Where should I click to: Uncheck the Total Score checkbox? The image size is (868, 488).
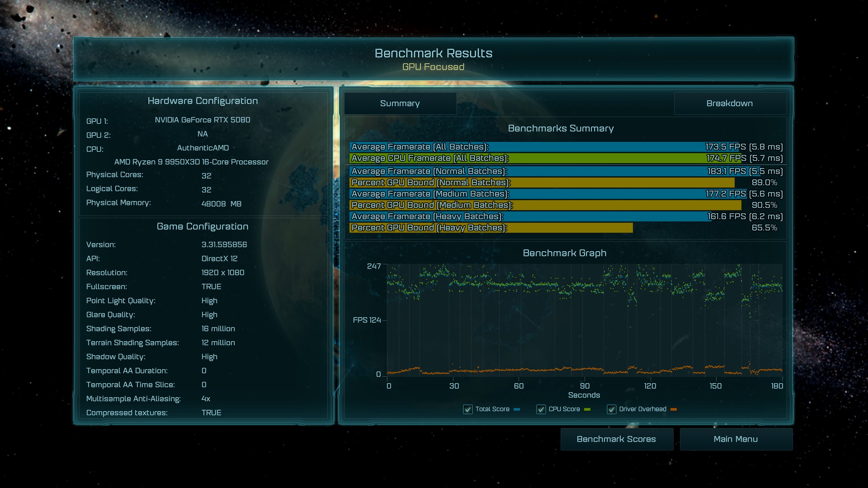(468, 409)
